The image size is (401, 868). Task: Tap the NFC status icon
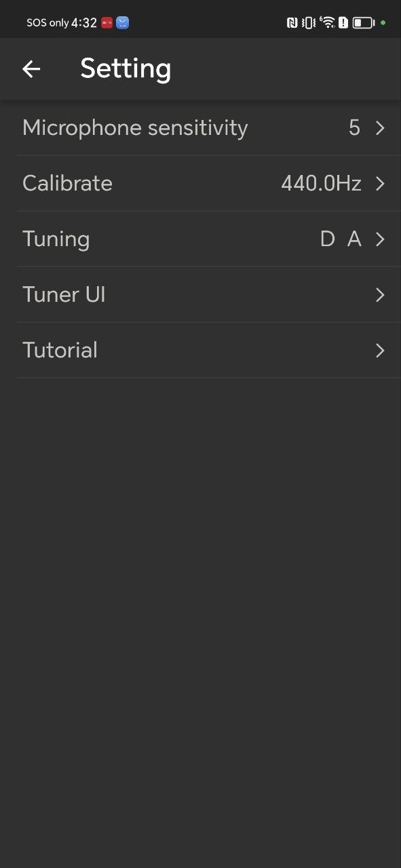292,22
